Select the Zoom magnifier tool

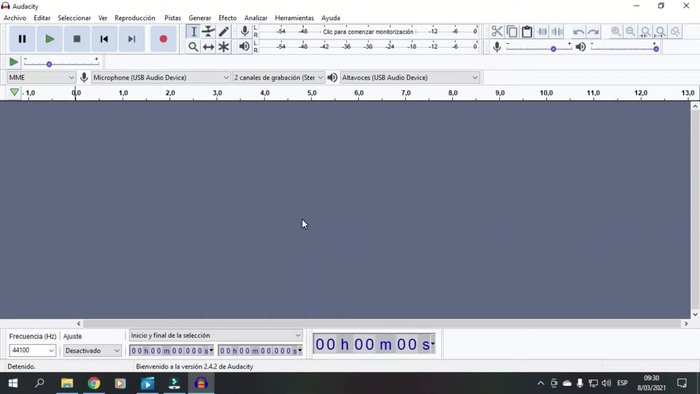pos(193,46)
